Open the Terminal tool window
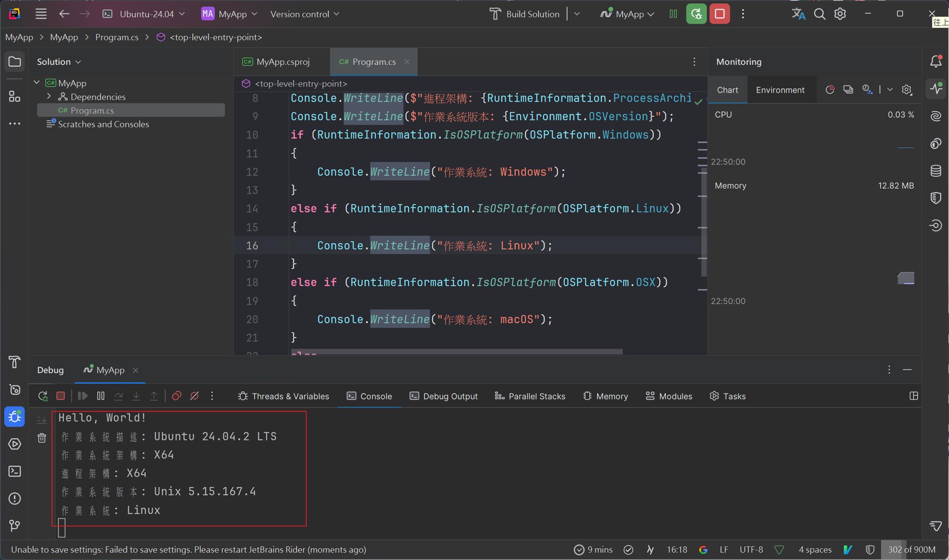The height and width of the screenshot is (560, 949). click(14, 471)
